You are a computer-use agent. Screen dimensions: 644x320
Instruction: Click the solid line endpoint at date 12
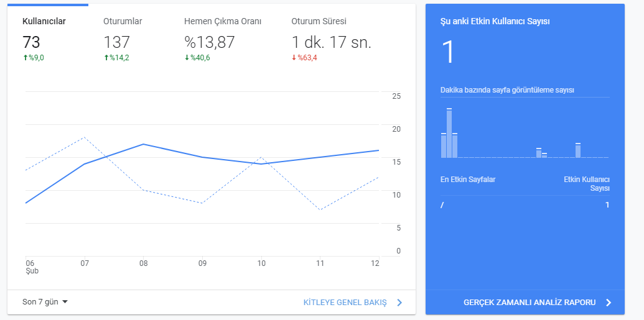click(378, 150)
